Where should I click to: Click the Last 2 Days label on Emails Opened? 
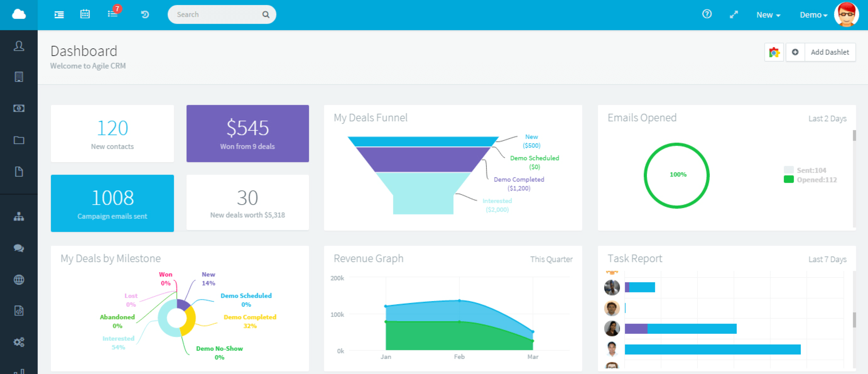(827, 118)
